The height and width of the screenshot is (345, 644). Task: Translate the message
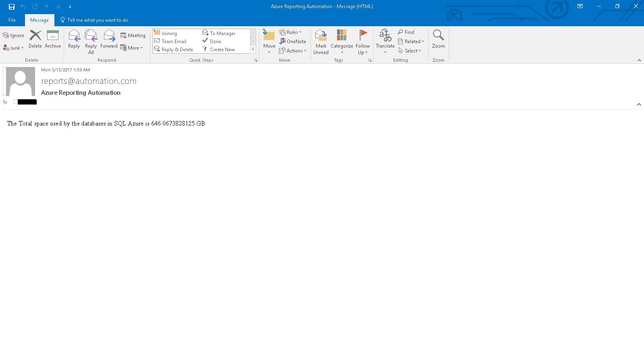(x=385, y=42)
